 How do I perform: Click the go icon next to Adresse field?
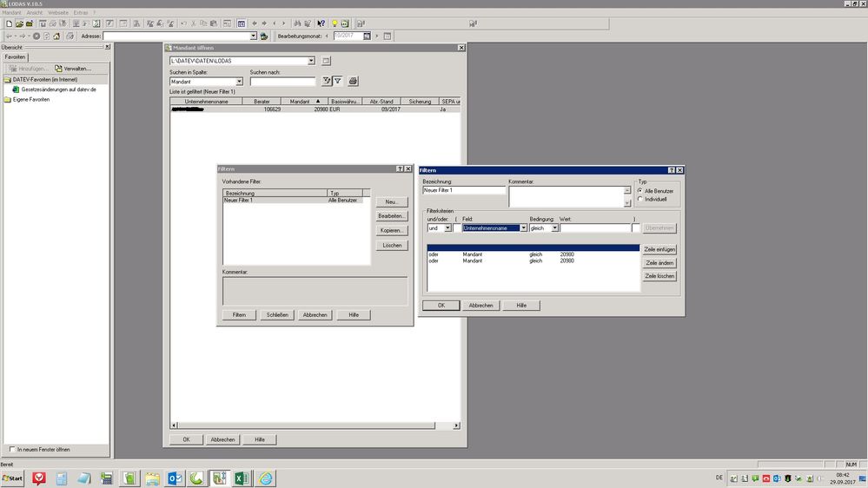click(x=264, y=36)
